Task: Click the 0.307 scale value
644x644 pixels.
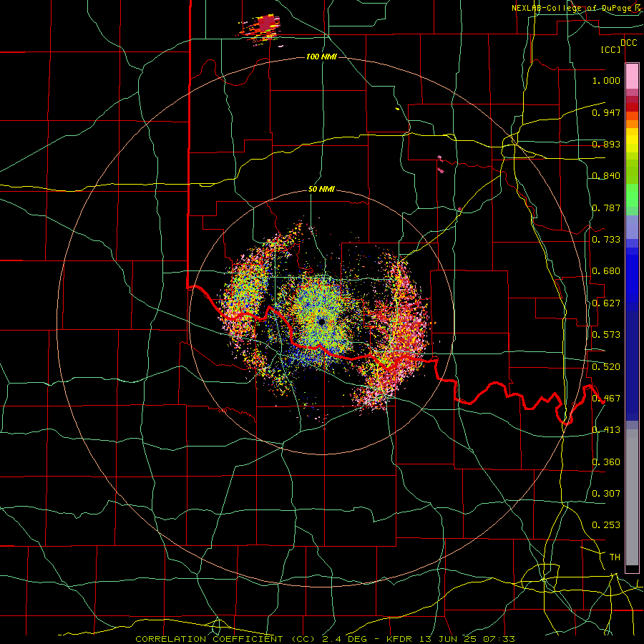Action: pyautogui.click(x=606, y=493)
